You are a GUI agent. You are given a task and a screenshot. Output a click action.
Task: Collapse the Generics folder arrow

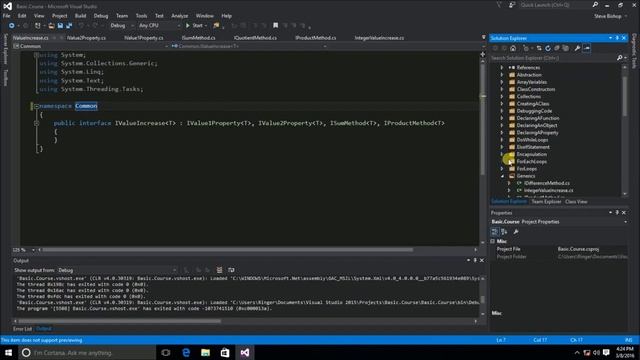[502, 176]
